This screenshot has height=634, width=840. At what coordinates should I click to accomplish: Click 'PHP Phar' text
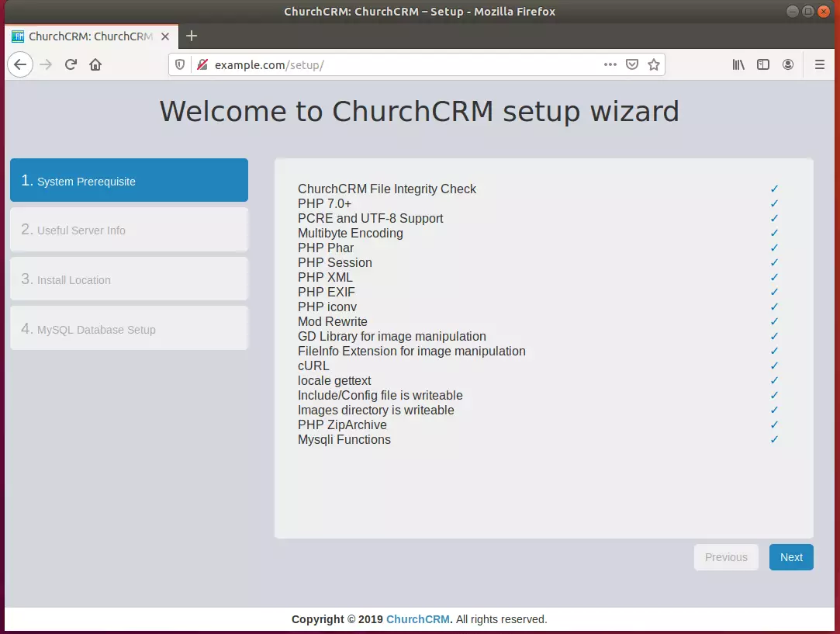(326, 248)
